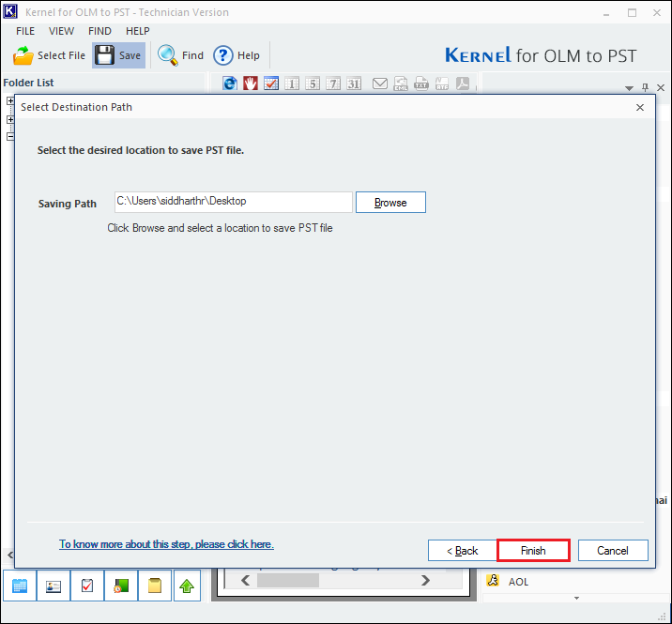Click the Internet Explorer icon in preview toolbar
The width and height of the screenshot is (672, 624).
coord(230,84)
